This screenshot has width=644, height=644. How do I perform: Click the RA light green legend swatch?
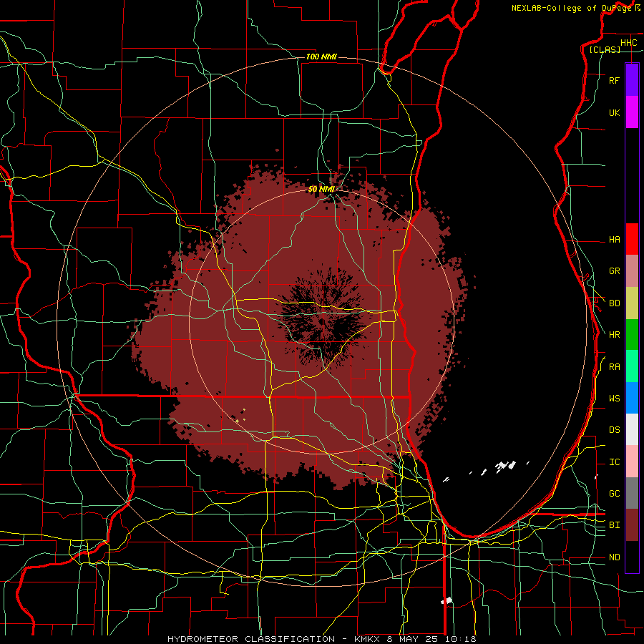pyautogui.click(x=632, y=366)
